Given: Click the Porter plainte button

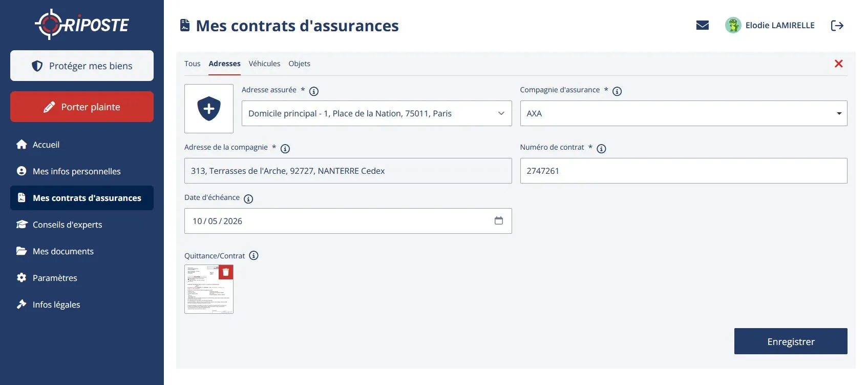Looking at the screenshot, I should (x=82, y=107).
